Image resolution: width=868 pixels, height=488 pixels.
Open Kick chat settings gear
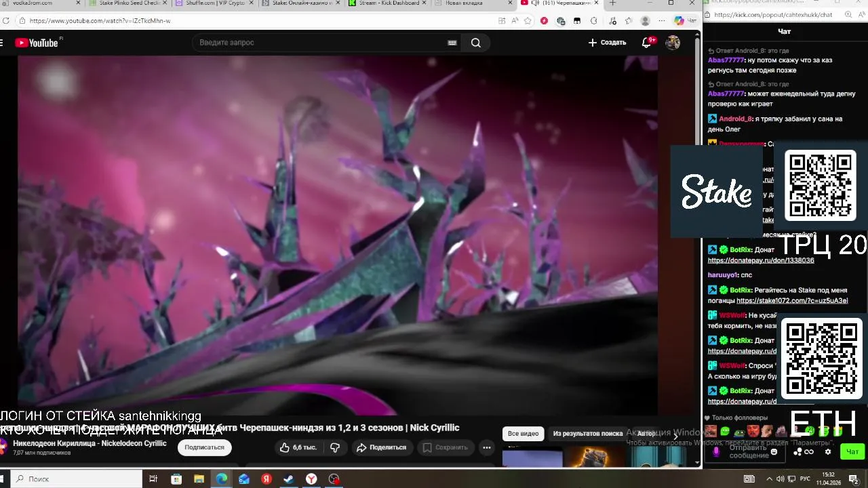827,452
